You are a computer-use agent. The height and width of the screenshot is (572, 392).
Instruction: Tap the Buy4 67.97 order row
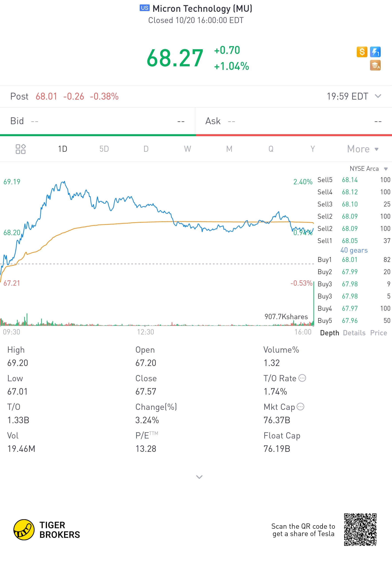[x=354, y=308]
